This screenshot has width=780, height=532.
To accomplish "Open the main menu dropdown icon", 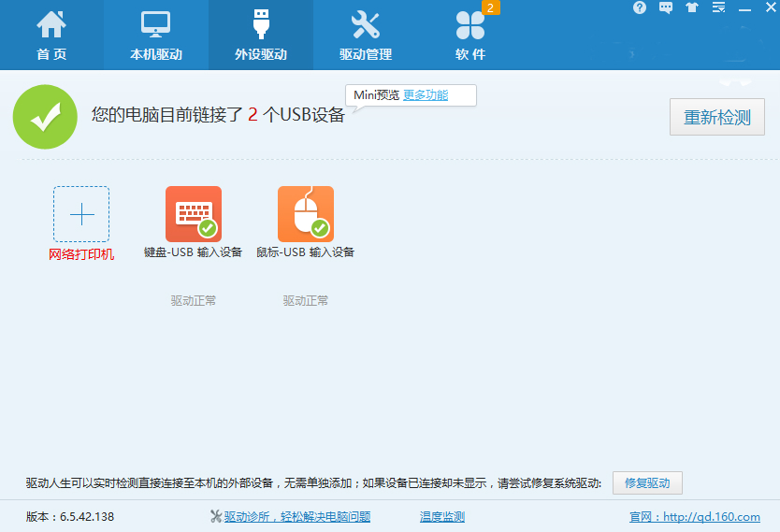I will tap(718, 7).
